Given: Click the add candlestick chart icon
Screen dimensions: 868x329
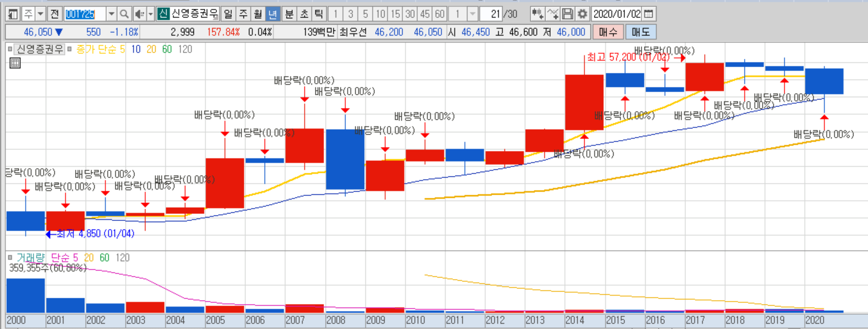Looking at the screenshot, I should 537,14.
